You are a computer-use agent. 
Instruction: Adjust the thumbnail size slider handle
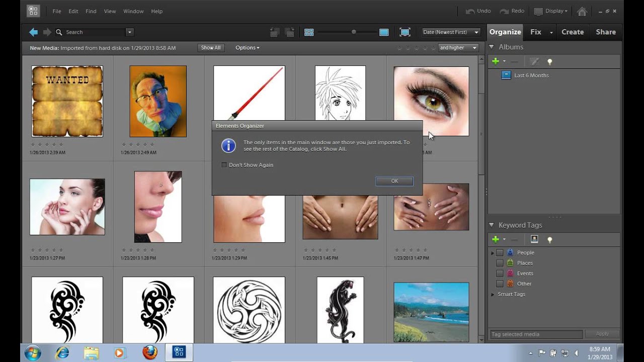point(354,32)
